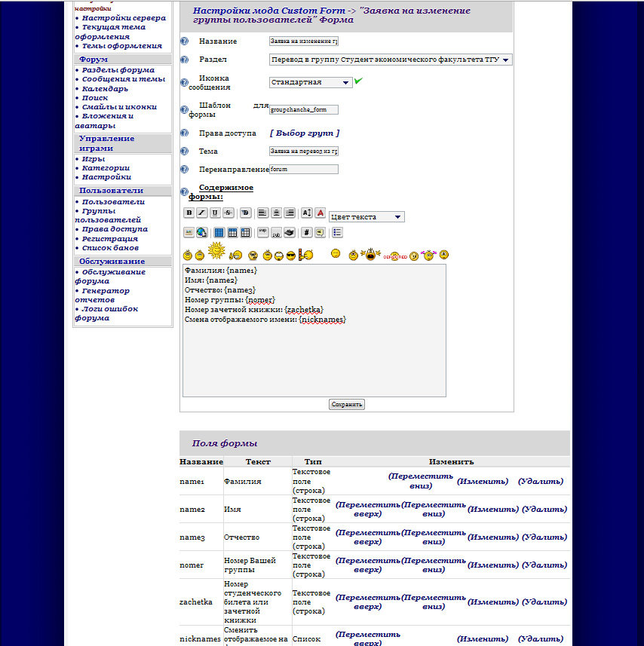Insert the large sun smiley

(x=216, y=251)
